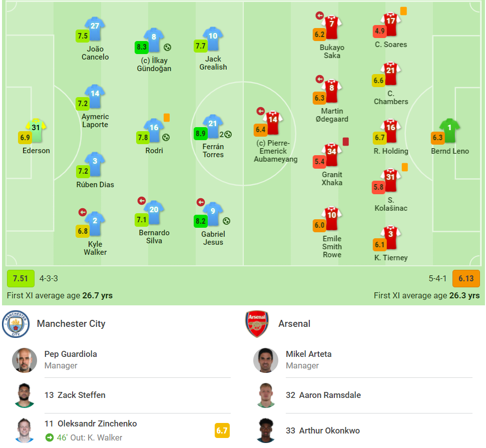This screenshot has width=486, height=448.
Task: Click the Arsenal club crest
Action: [x=257, y=324]
